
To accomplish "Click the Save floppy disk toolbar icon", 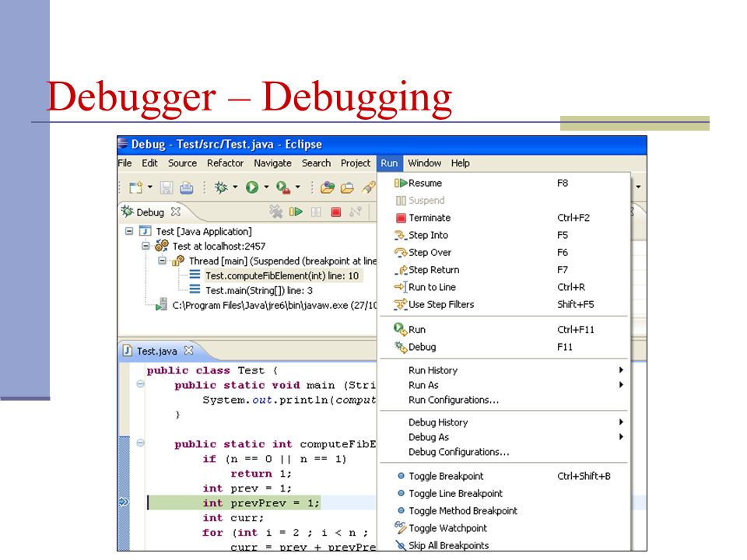I will (x=167, y=187).
